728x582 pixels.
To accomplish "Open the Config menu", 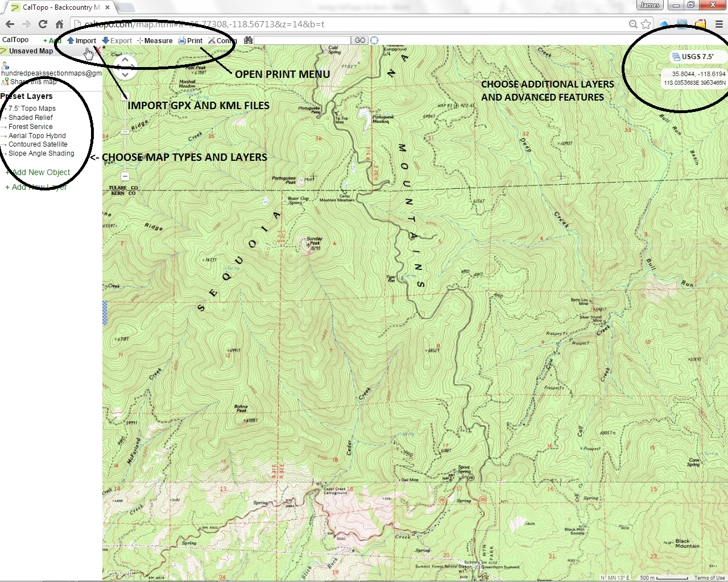I will click(x=222, y=41).
